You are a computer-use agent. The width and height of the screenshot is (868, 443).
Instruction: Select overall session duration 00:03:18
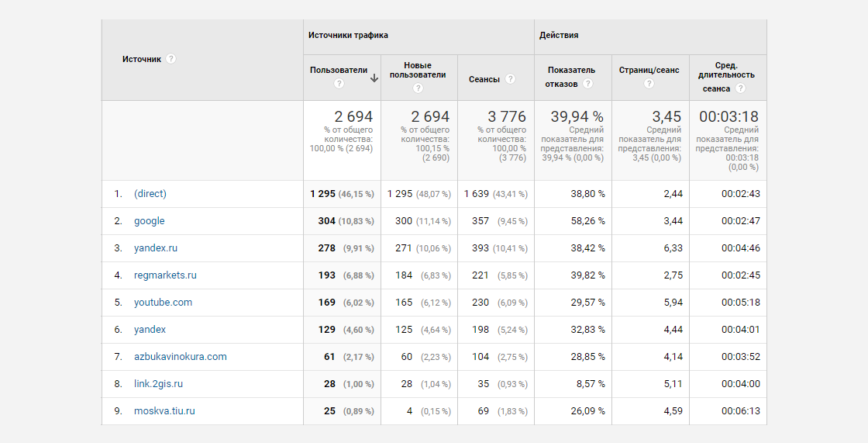728,116
